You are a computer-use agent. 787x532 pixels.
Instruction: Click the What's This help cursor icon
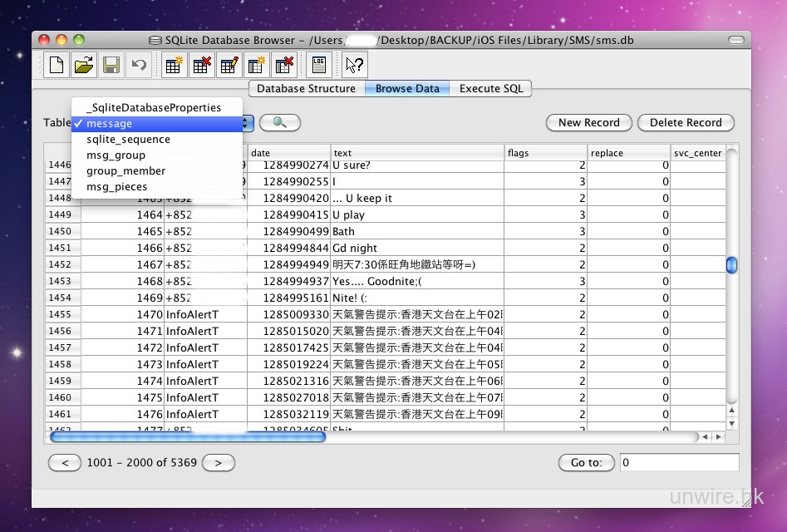354,65
